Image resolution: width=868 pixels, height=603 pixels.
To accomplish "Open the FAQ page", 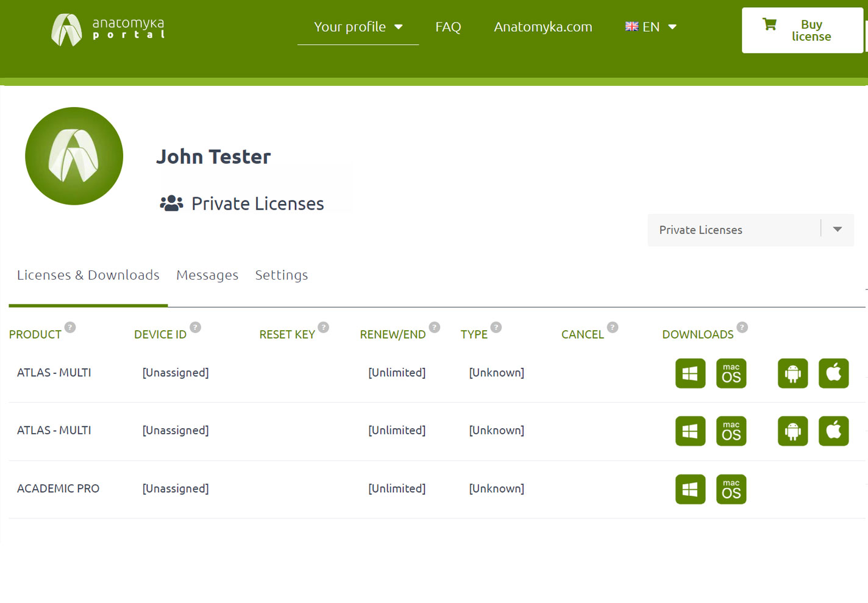I will [448, 27].
